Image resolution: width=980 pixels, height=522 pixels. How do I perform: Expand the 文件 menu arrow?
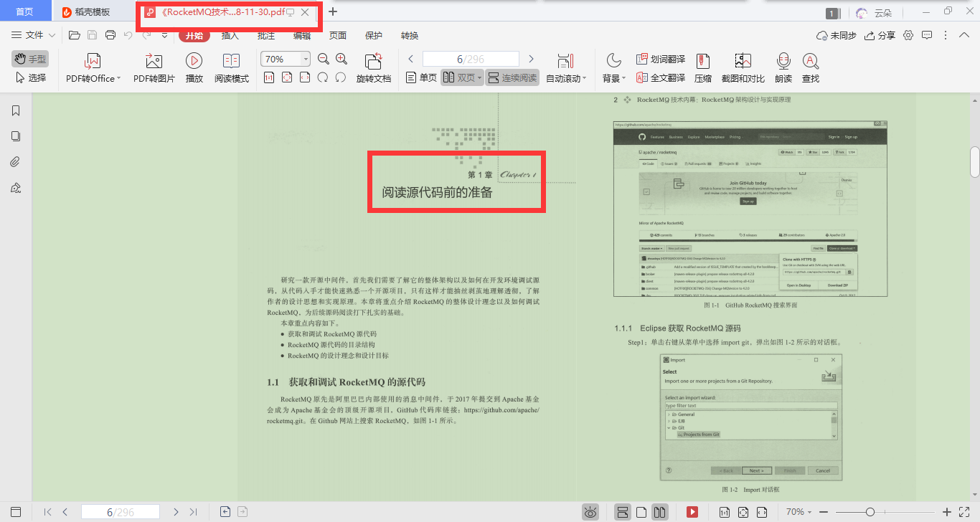click(52, 35)
